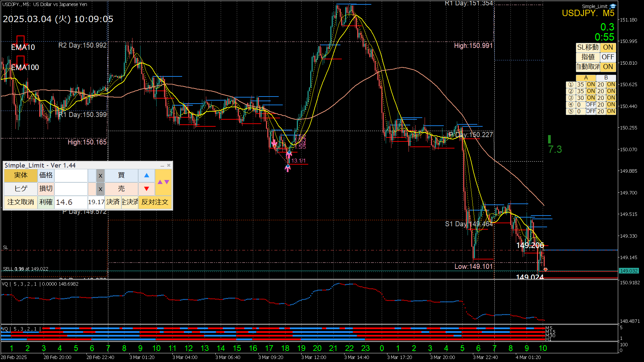Viewport: 644px width, 362px height.
Task: Click the empty 価格 input field
Action: click(x=71, y=175)
